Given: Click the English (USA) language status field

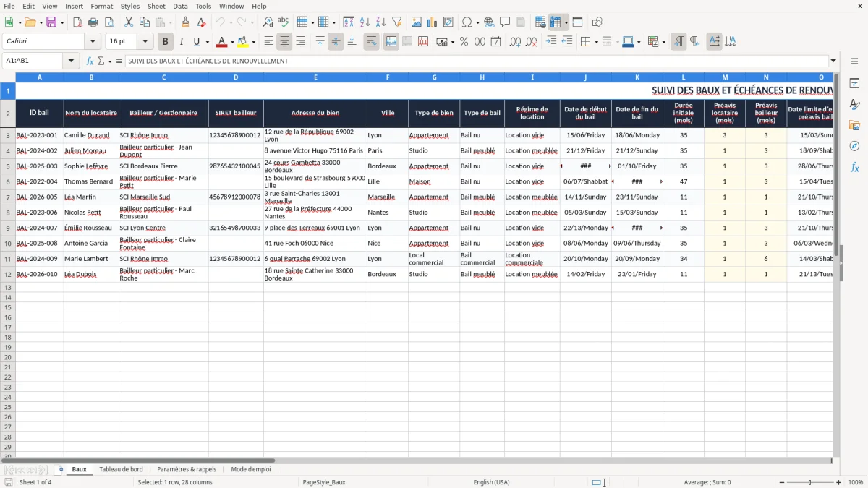Looking at the screenshot, I should (x=492, y=482).
